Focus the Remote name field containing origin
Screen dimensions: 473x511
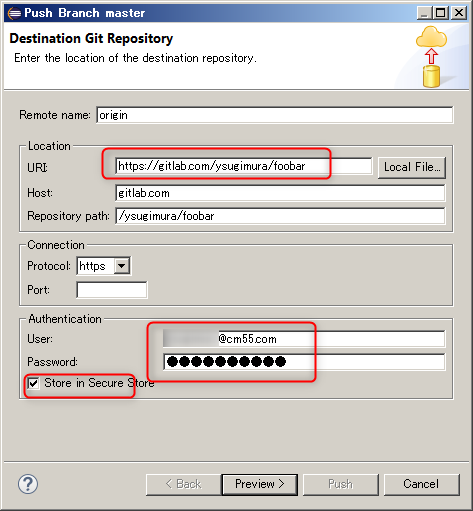tap(275, 115)
